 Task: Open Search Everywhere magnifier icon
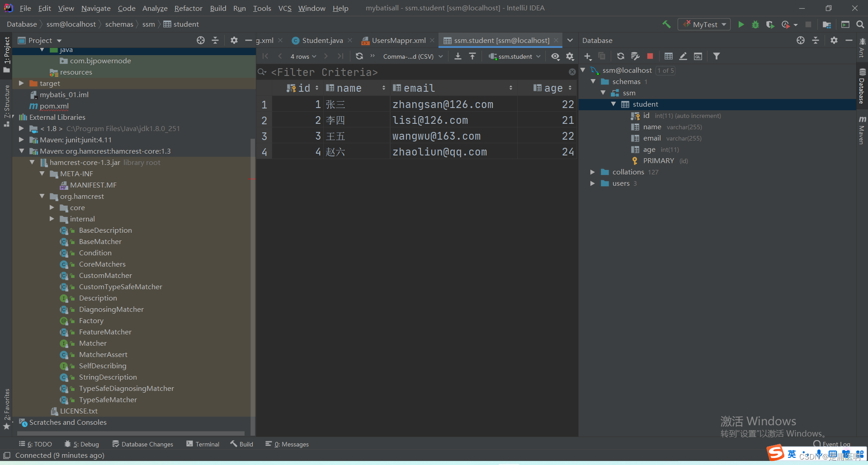coord(860,24)
